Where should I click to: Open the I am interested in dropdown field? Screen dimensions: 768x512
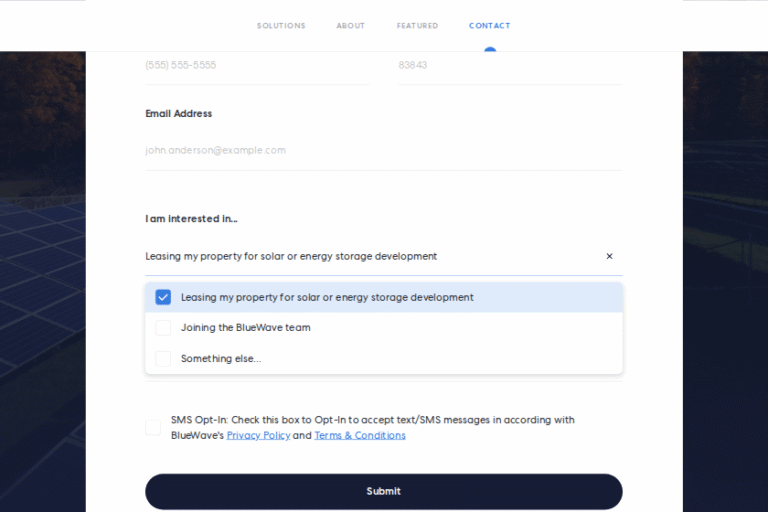[370, 257]
